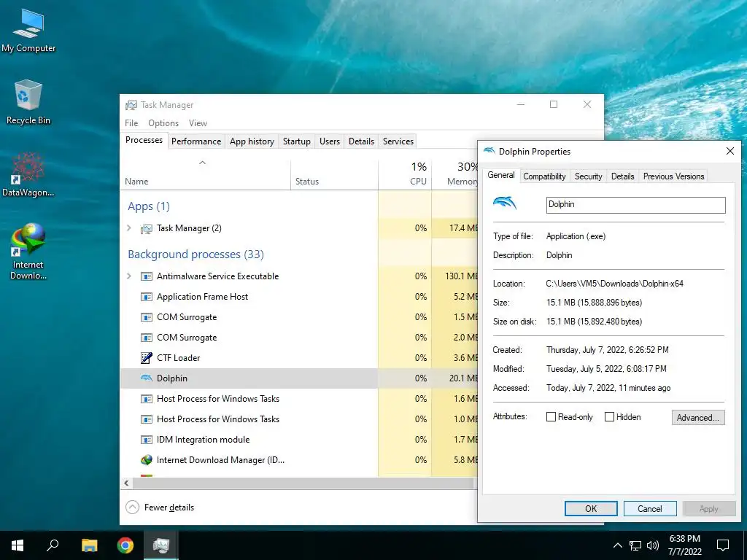Click the Dolphin icon in Properties title bar
This screenshot has width=747, height=560.
(489, 151)
